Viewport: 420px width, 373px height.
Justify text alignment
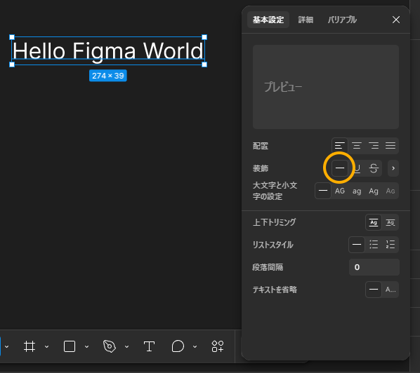[x=390, y=146]
